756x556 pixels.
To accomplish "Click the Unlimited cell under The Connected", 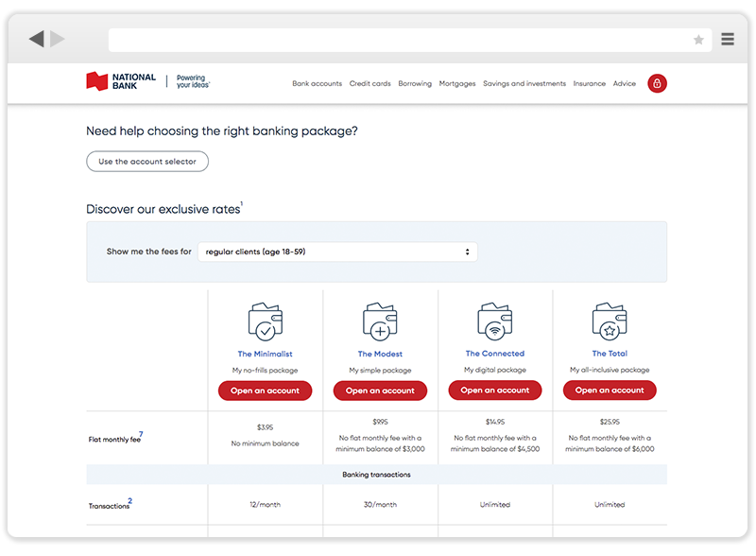I will [494, 504].
